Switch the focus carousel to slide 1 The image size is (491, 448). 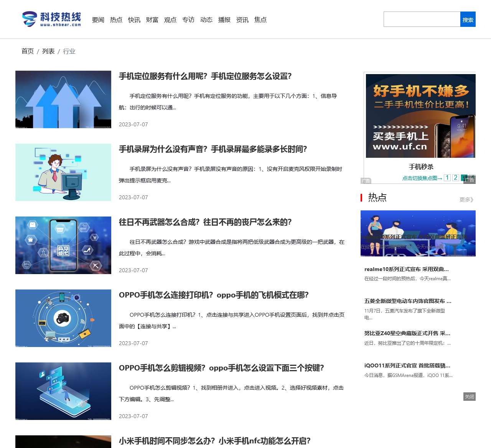(x=447, y=178)
